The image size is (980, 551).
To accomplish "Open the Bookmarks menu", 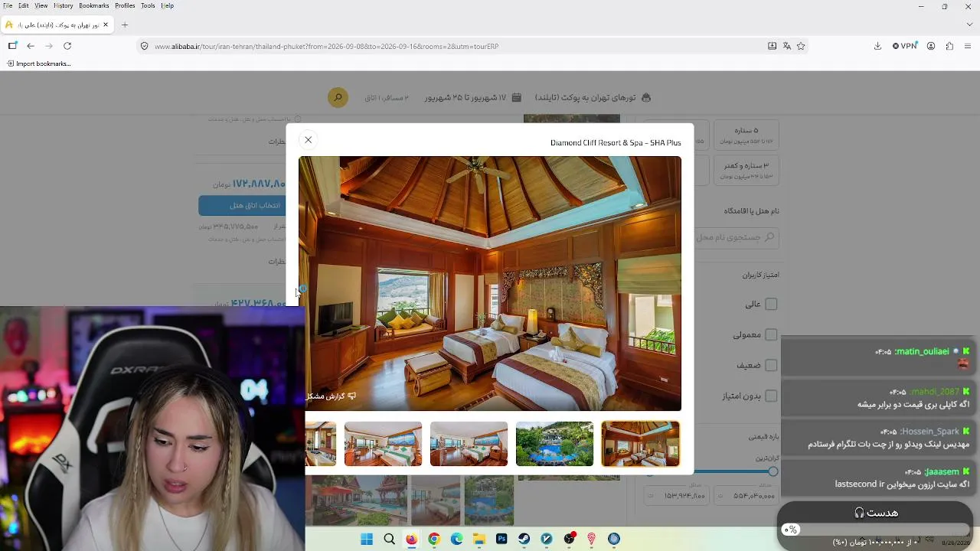I will 94,5.
